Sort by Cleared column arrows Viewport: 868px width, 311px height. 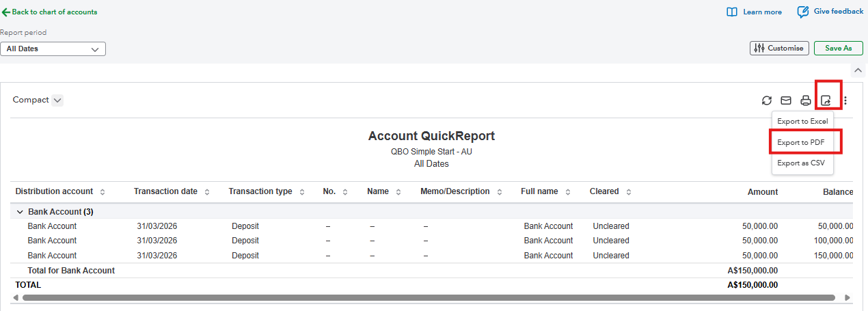coord(628,192)
